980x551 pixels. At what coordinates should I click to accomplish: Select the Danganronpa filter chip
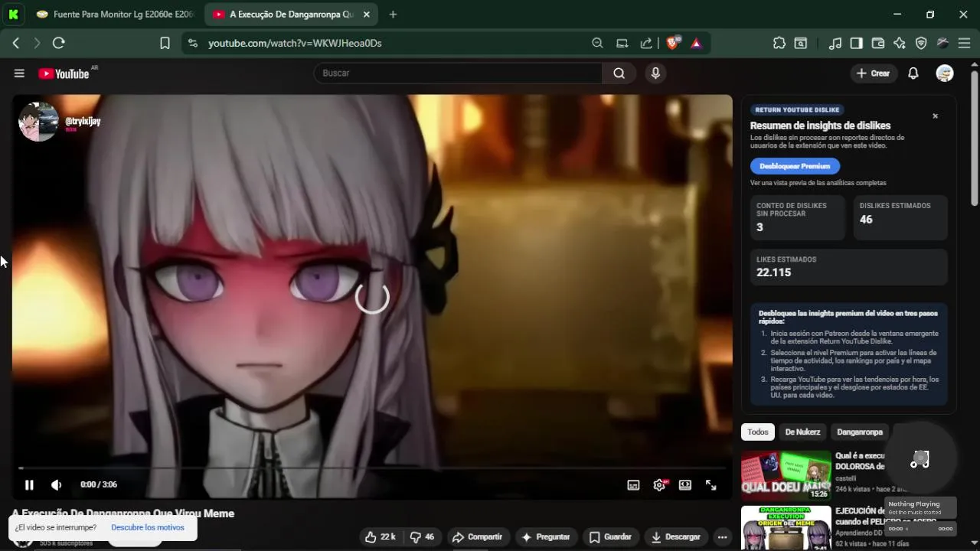click(x=860, y=432)
